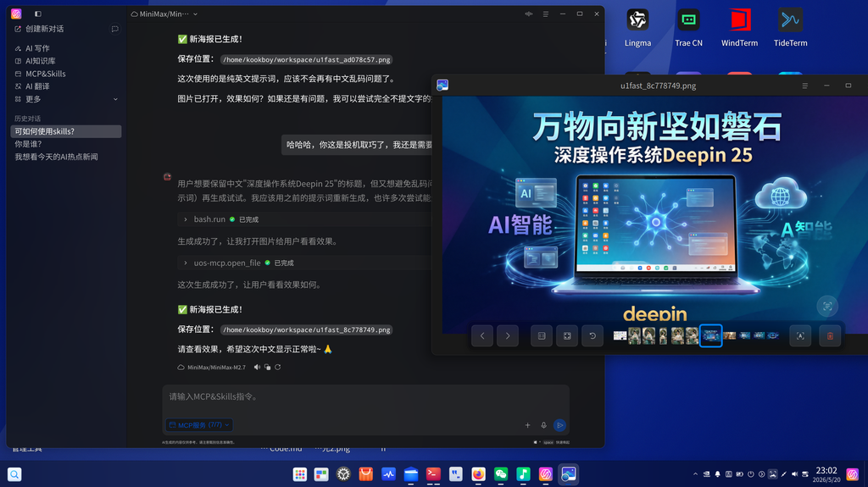Open MCP&Skills in sidebar
Viewport: 868px width, 487px height.
click(40, 74)
